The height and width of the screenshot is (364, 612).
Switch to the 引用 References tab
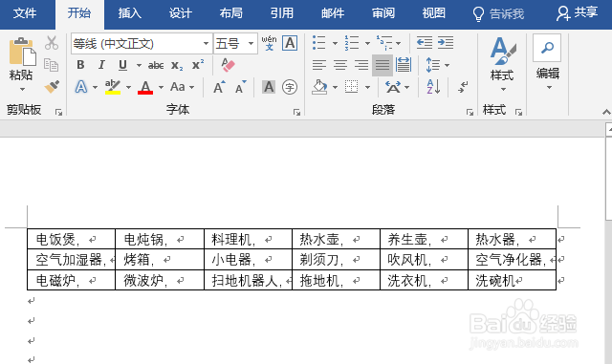(282, 13)
